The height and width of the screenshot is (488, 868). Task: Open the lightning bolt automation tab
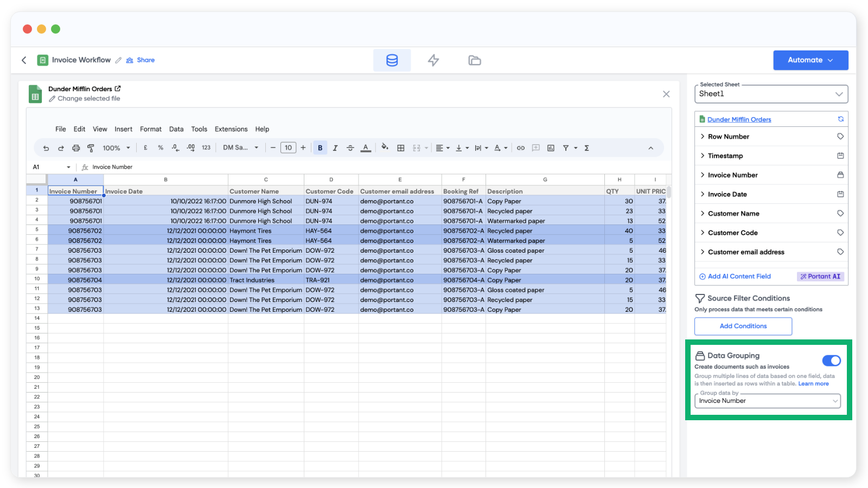(x=433, y=60)
